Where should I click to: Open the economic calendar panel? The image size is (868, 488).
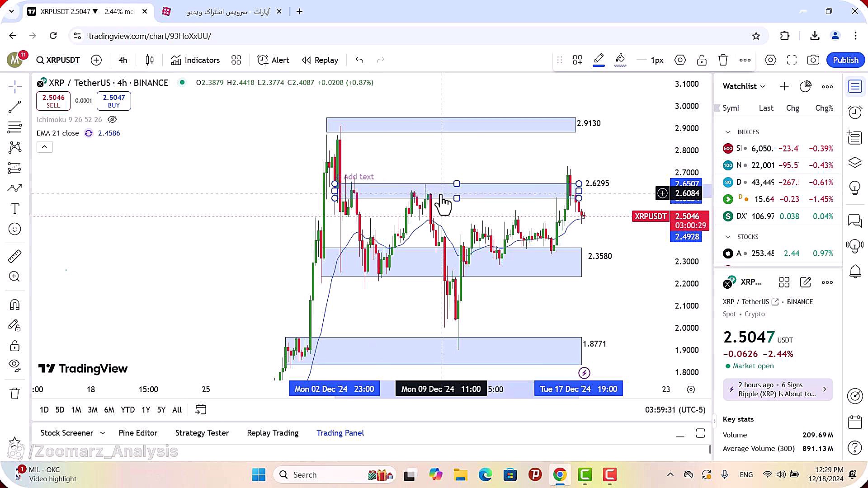coord(855,422)
